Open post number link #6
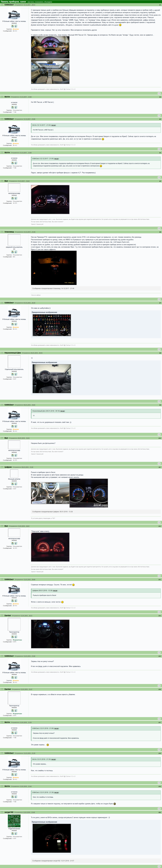This screenshot has width=162, height=868. pos(160,232)
